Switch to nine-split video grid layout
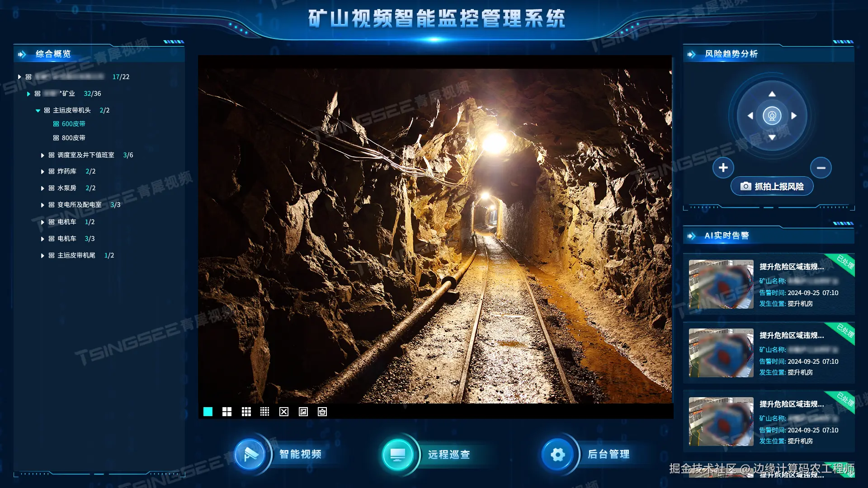Image resolution: width=868 pixels, height=488 pixels. point(246,412)
